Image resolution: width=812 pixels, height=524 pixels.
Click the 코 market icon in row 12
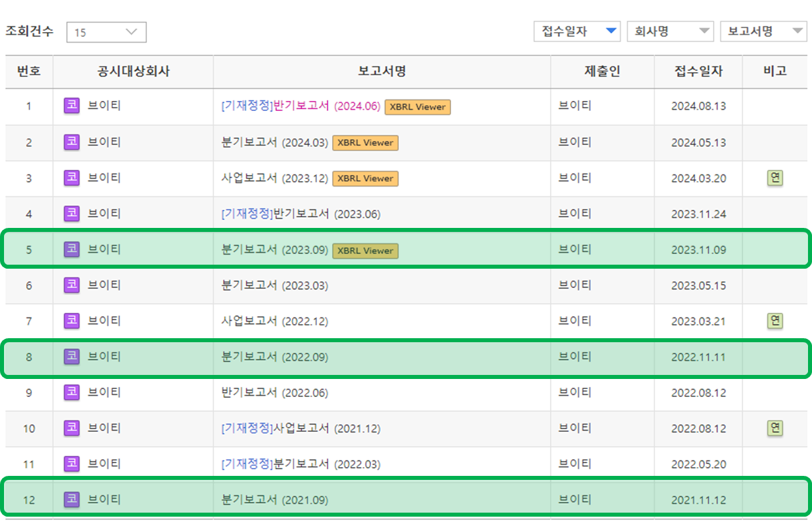tap(72, 499)
